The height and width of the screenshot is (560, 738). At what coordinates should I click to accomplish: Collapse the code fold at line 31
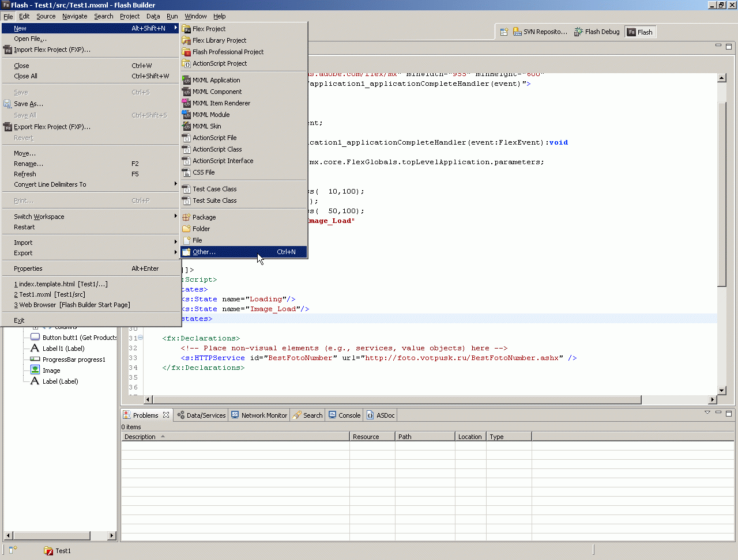tap(141, 338)
